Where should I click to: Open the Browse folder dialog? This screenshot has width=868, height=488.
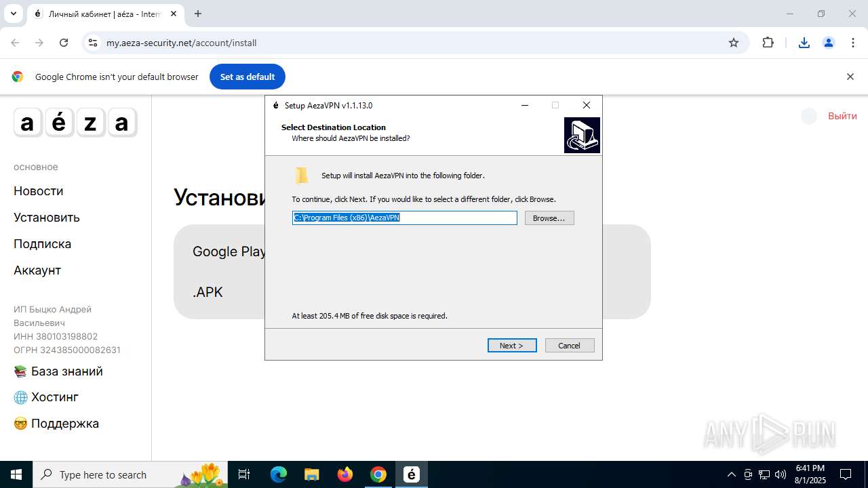click(x=549, y=218)
